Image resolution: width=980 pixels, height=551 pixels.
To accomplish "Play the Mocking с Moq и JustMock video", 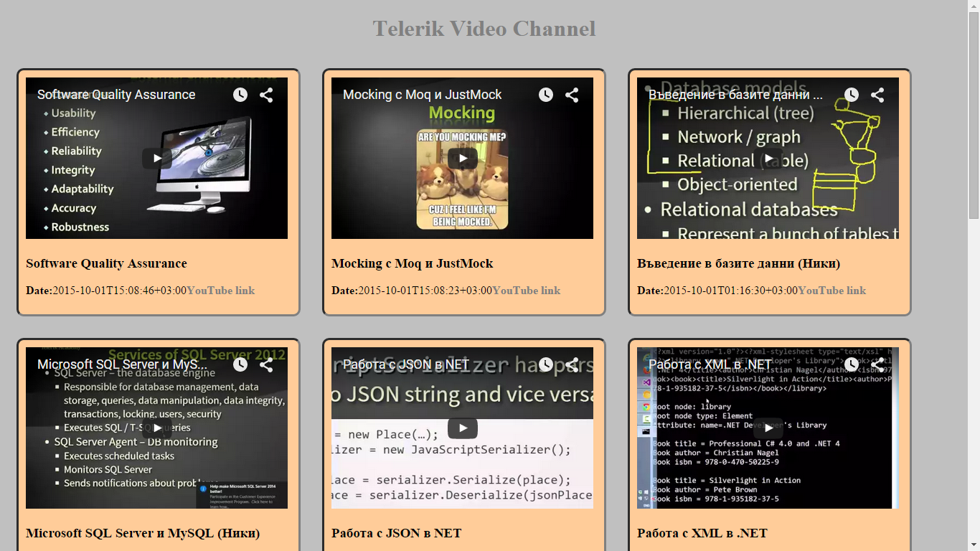I will [462, 159].
